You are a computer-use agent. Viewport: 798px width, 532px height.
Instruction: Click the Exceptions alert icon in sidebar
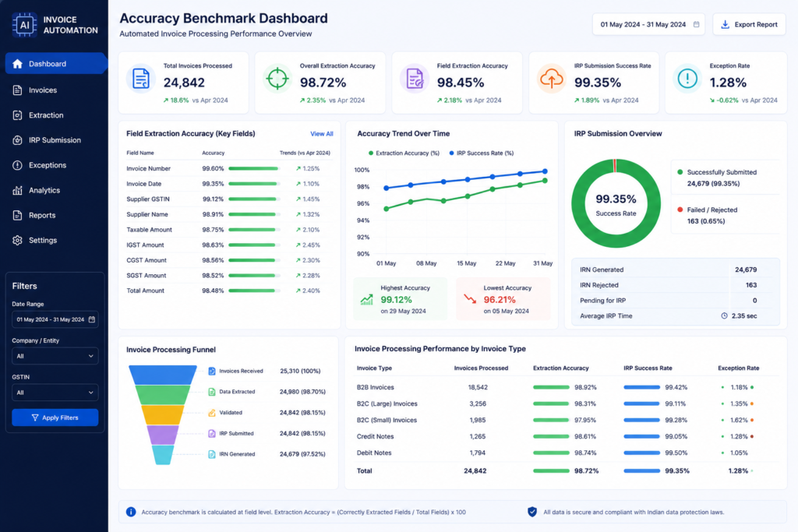pyautogui.click(x=17, y=165)
